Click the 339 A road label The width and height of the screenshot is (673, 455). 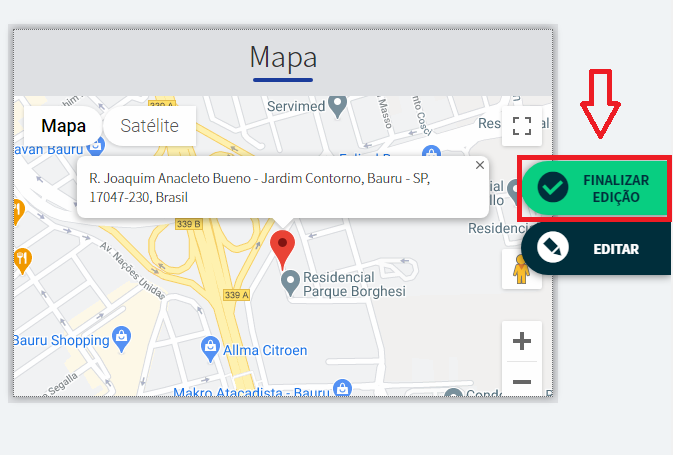tap(236, 295)
